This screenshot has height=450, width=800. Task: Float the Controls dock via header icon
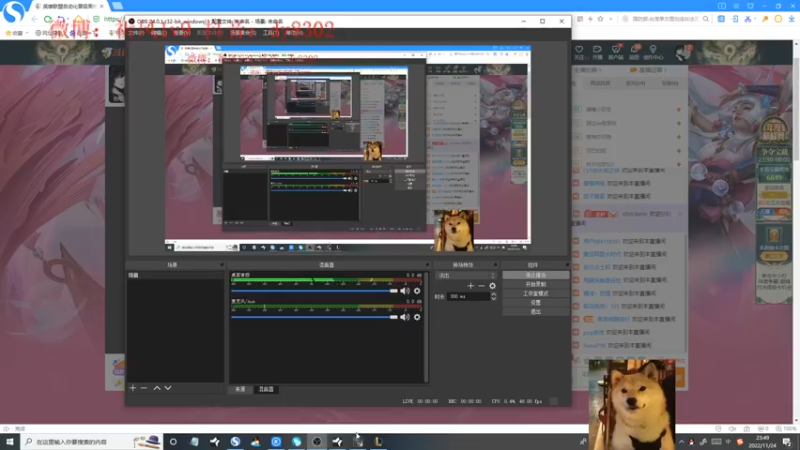coord(567,265)
